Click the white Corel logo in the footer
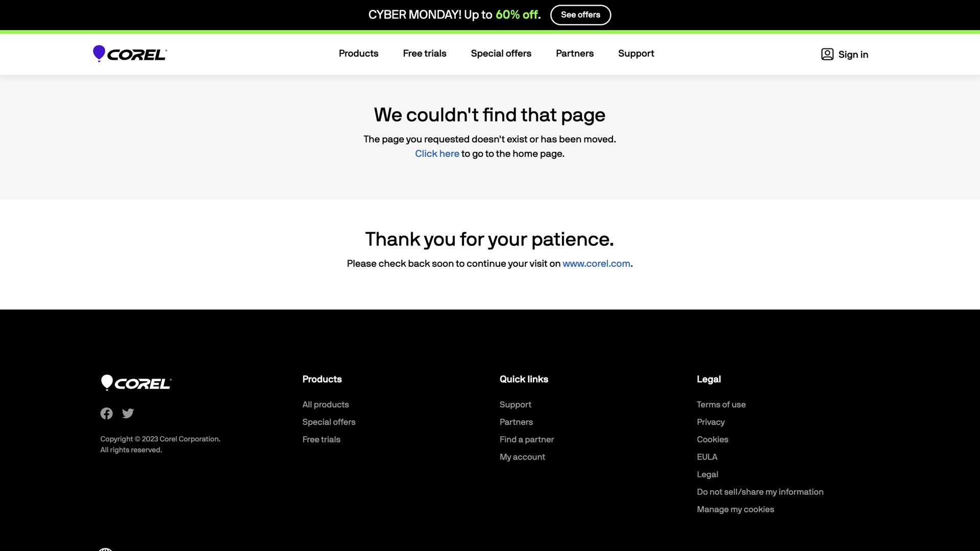Screen dimensions: 980x551 (136, 383)
